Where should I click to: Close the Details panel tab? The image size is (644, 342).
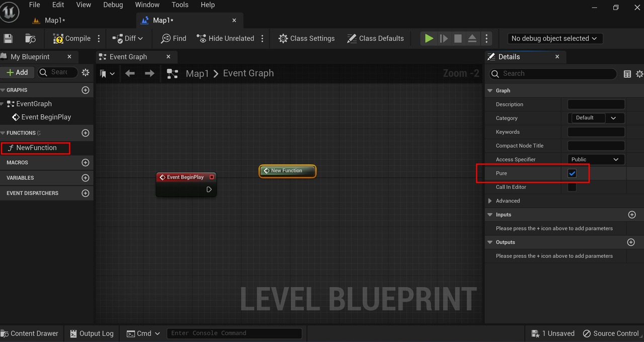(557, 57)
